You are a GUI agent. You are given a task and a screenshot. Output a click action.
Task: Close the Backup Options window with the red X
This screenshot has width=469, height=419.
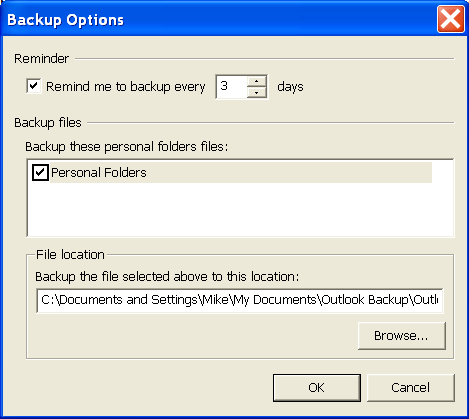coord(451,19)
